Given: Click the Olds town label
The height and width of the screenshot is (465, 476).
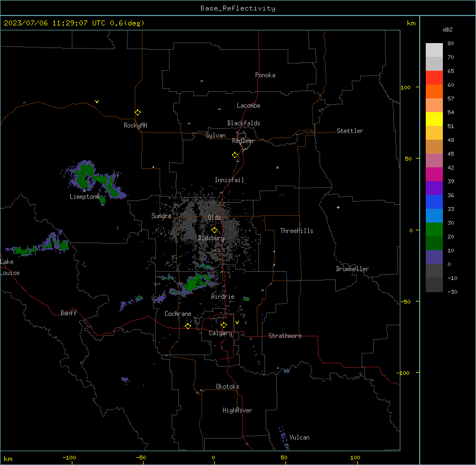Looking at the screenshot, I should (214, 218).
